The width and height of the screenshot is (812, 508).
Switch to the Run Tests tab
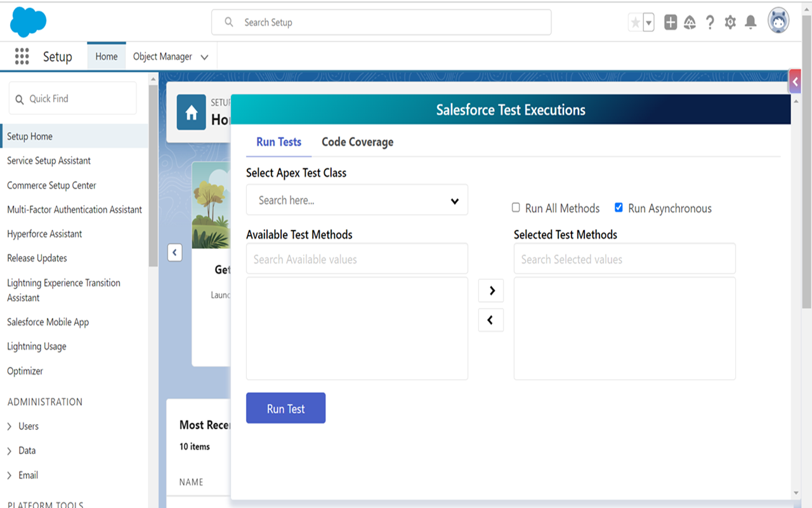pyautogui.click(x=278, y=142)
